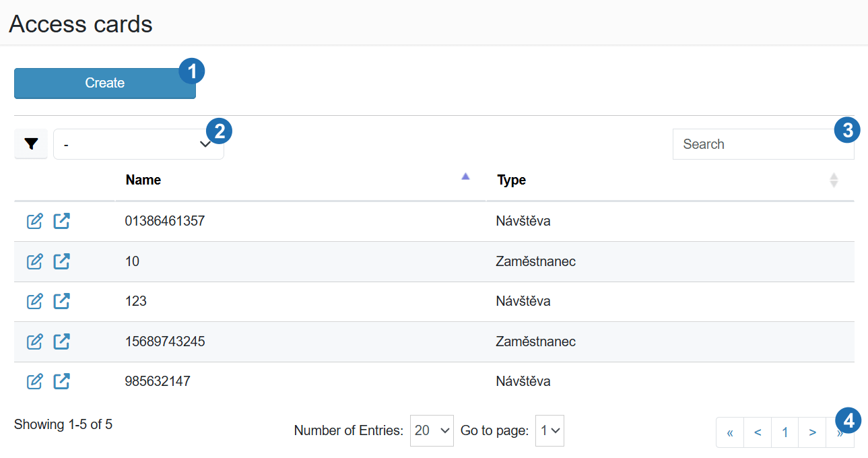This screenshot has width=868, height=458.
Task: Sort the table by Name column
Action: (x=143, y=180)
